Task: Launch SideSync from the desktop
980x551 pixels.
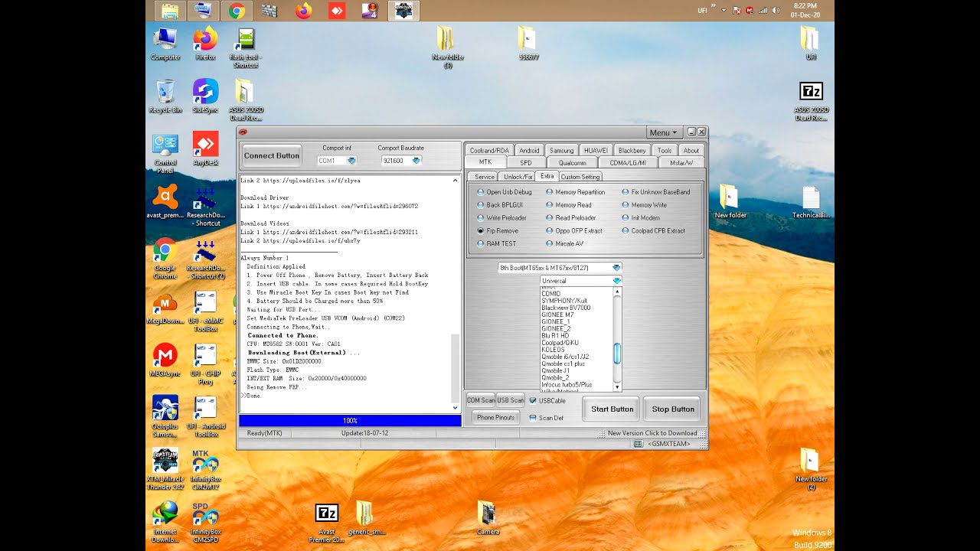Action: [205, 96]
